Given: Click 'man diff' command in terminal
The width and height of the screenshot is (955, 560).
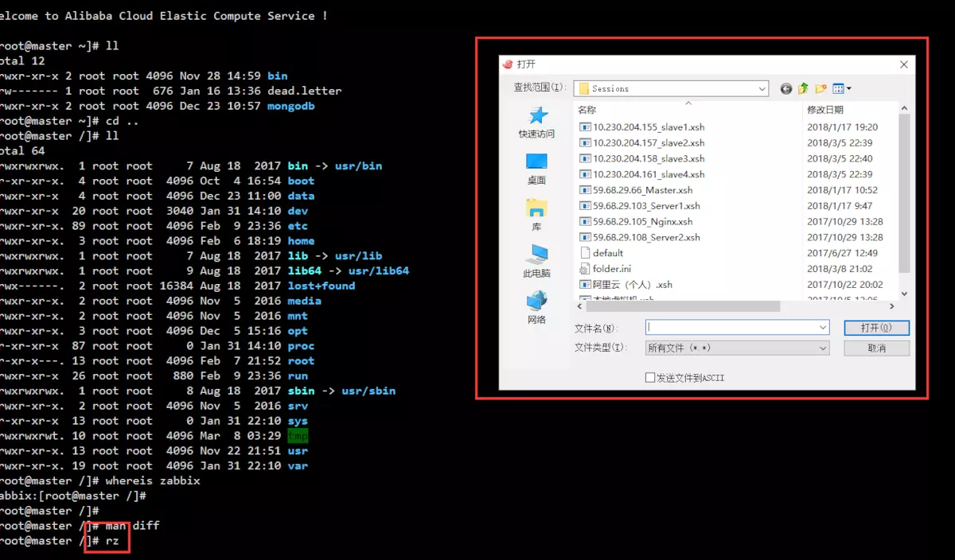Looking at the screenshot, I should click(132, 526).
